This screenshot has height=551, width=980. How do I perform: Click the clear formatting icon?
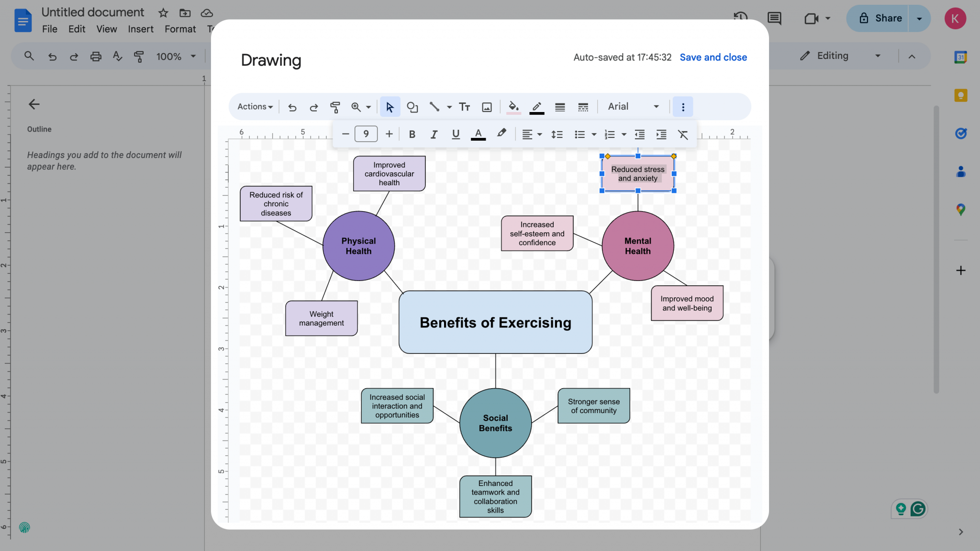click(683, 134)
